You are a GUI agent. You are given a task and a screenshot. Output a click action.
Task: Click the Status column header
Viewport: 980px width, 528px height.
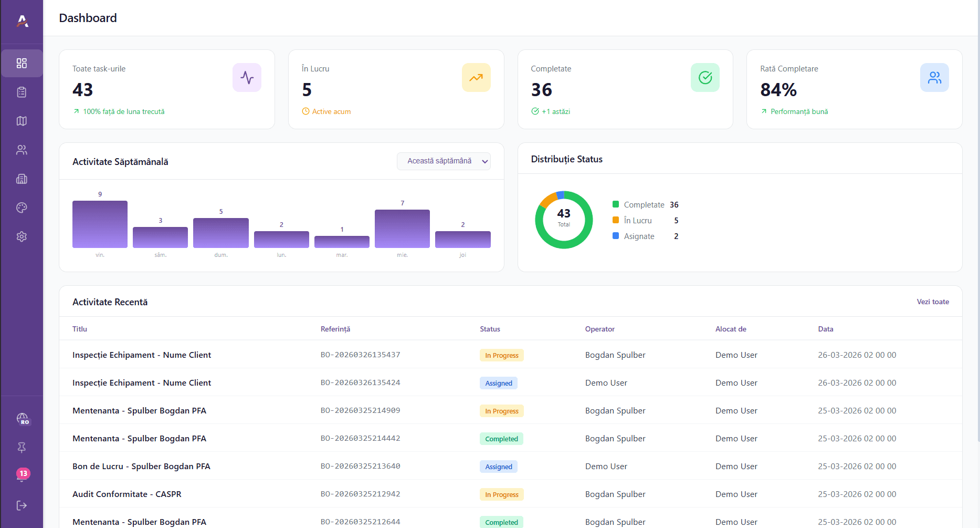pyautogui.click(x=490, y=329)
